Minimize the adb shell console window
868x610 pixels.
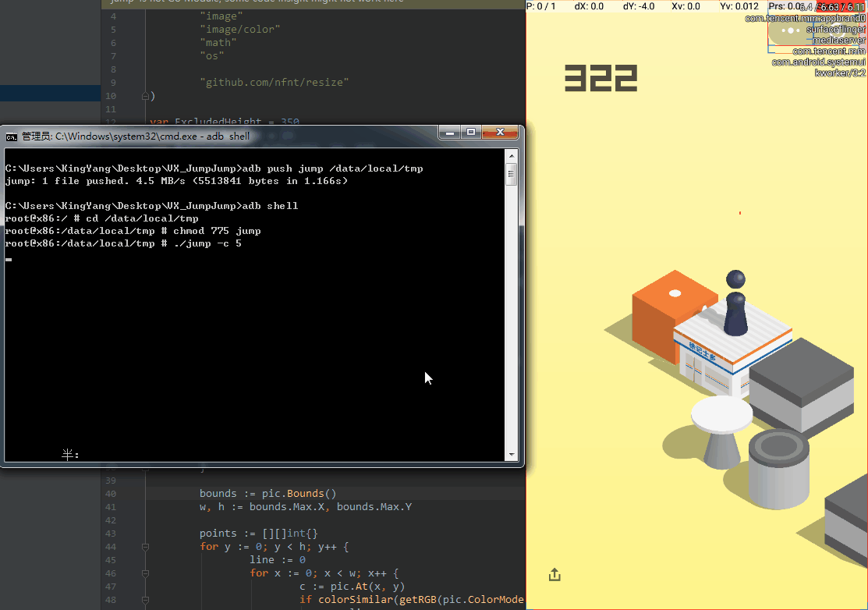click(x=450, y=133)
